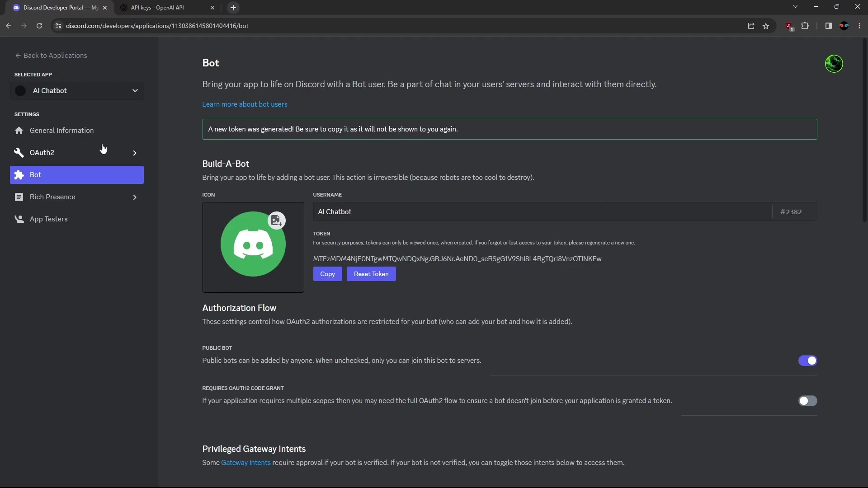Screen dimensions: 868x488
Task: Open Chrome three-dot menu
Action: click(x=859, y=26)
